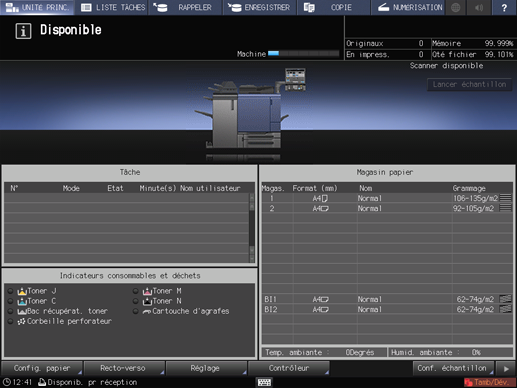Click the globe icon in top bar
517x388 pixels.
click(455, 7)
